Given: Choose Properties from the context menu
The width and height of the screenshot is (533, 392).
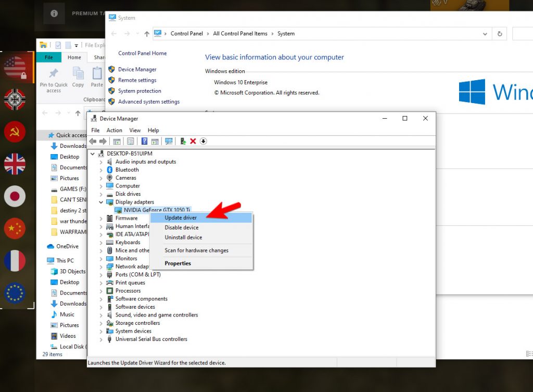Looking at the screenshot, I should coord(201,263).
